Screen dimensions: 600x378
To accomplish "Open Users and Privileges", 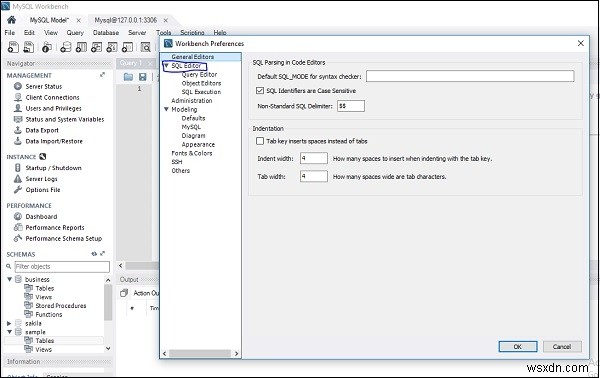I will pos(53,108).
